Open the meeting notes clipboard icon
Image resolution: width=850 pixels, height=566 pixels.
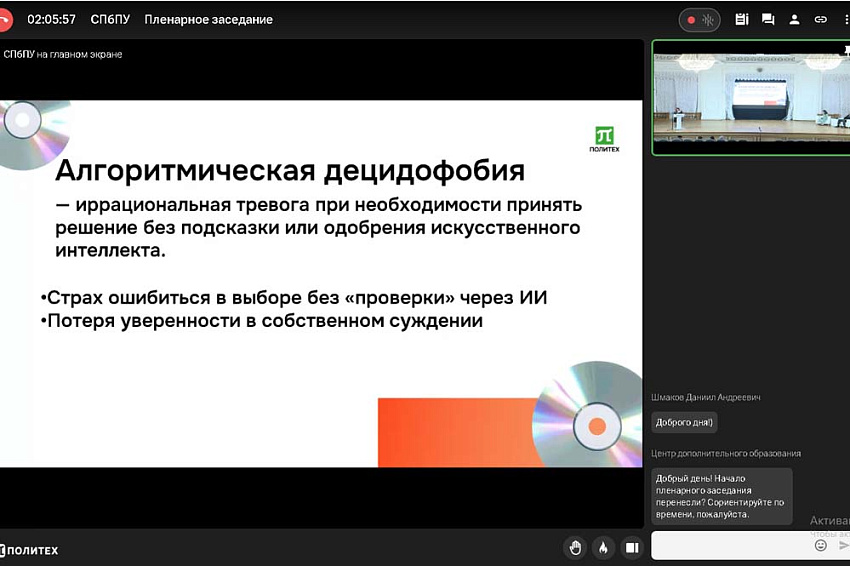pyautogui.click(x=741, y=19)
